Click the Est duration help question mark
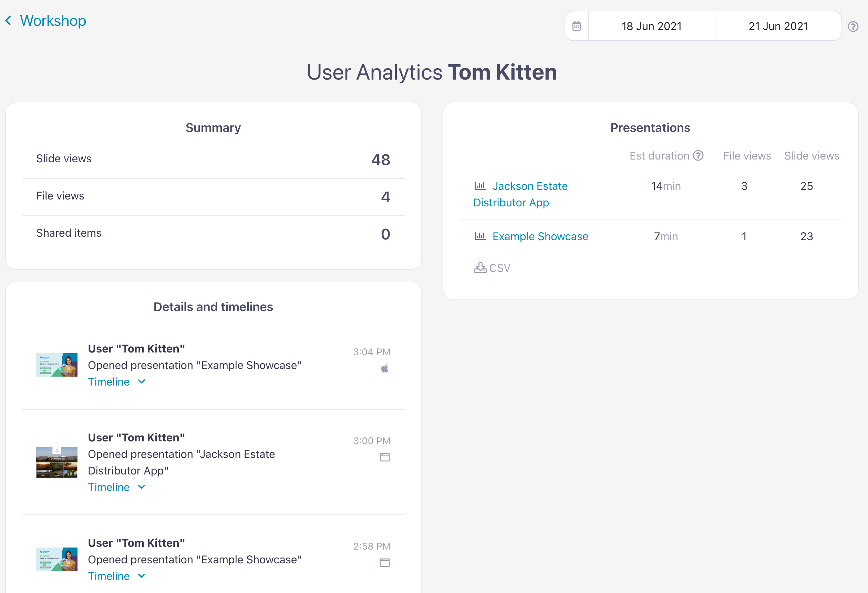Viewport: 868px width, 593px height. (x=698, y=155)
